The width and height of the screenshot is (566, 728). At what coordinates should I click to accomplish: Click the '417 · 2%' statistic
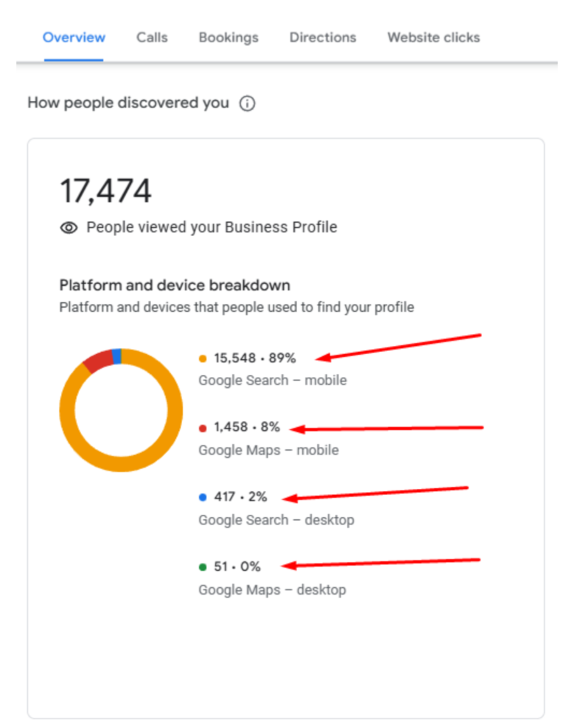click(x=241, y=497)
